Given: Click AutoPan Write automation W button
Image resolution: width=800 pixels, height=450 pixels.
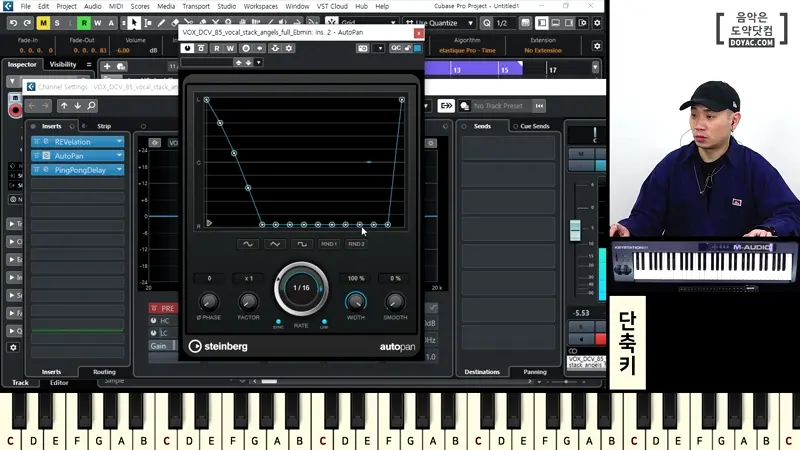Looking at the screenshot, I should coord(230,48).
